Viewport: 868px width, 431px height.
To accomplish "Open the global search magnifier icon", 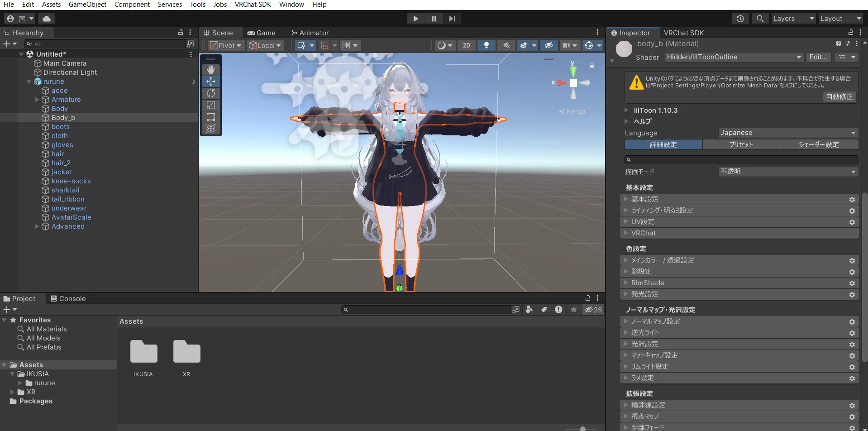I will pos(760,19).
